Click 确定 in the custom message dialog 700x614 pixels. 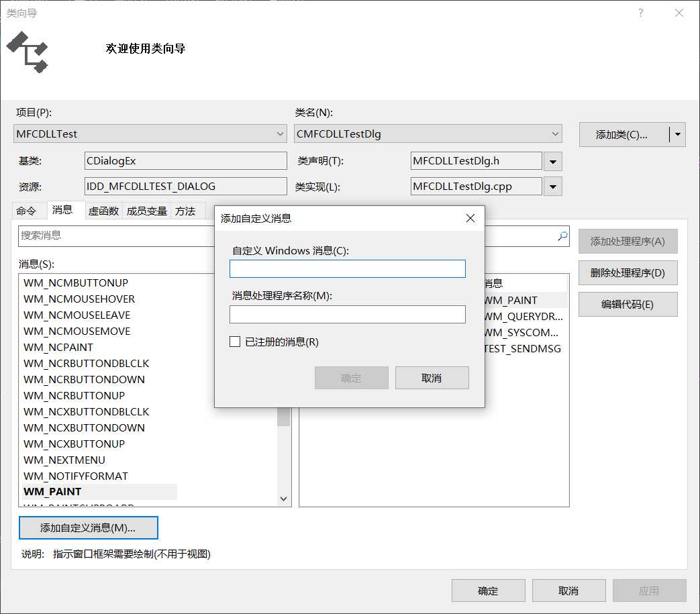coord(351,378)
